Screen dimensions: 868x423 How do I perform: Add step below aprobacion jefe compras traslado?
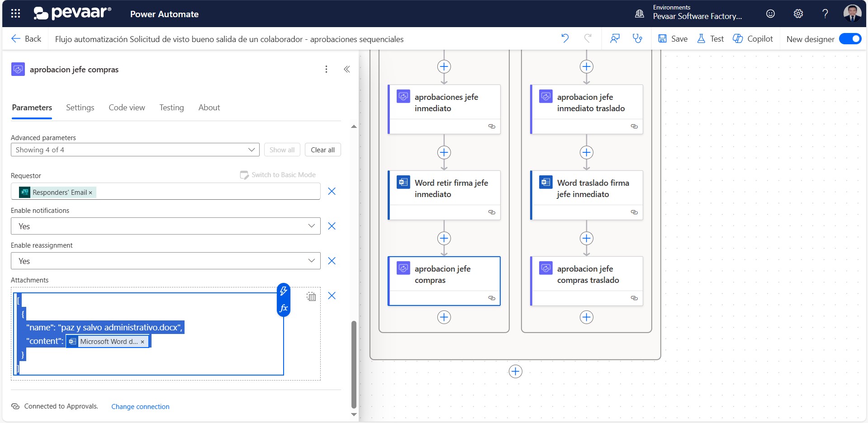tap(587, 317)
